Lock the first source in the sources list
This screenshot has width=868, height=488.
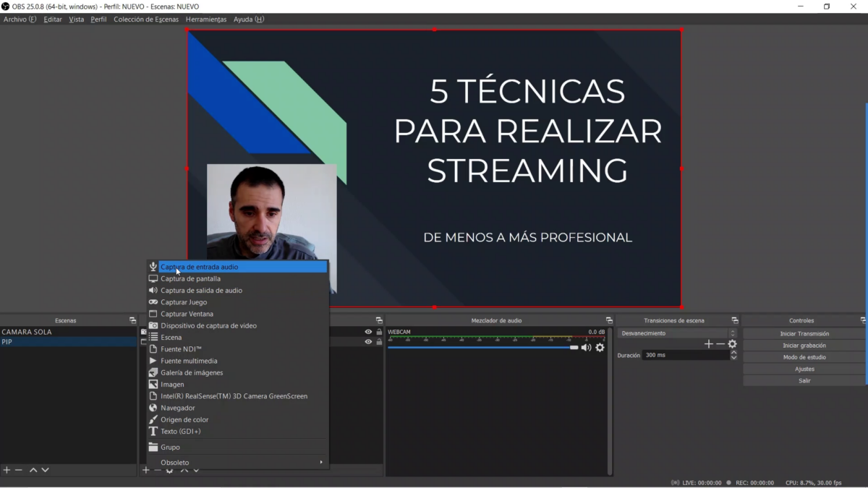click(x=379, y=331)
